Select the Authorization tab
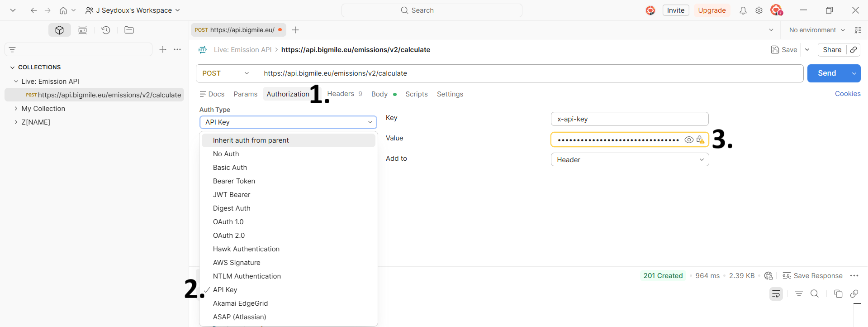This screenshot has width=868, height=327. (x=288, y=94)
